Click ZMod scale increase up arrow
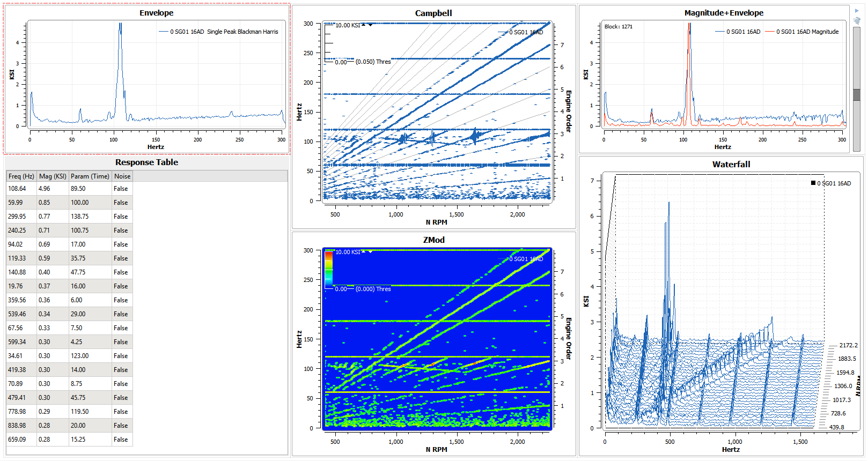Screen dimensions: 868x461 point(364,251)
